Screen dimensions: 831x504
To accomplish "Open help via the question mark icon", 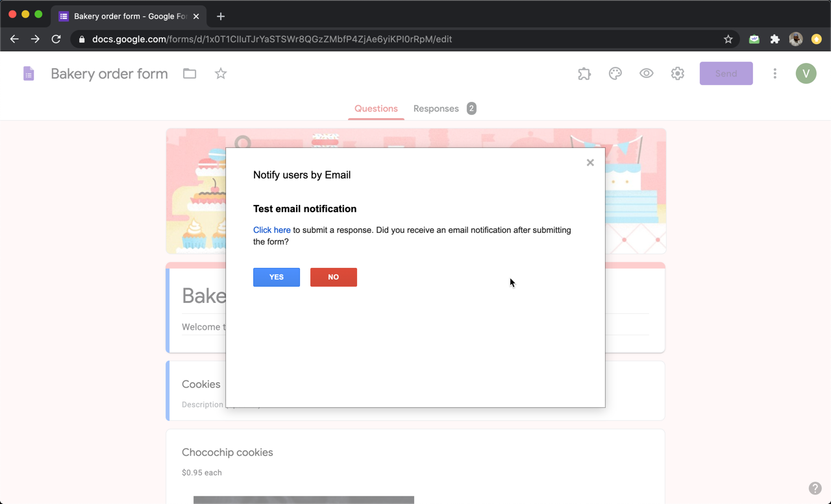I will [815, 488].
